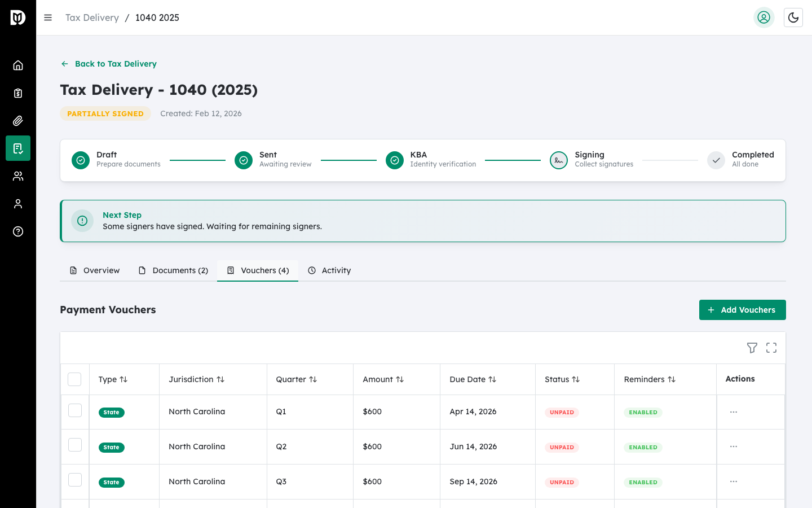Toggle dark mode moon icon
This screenshot has height=508, width=812.
click(x=793, y=17)
